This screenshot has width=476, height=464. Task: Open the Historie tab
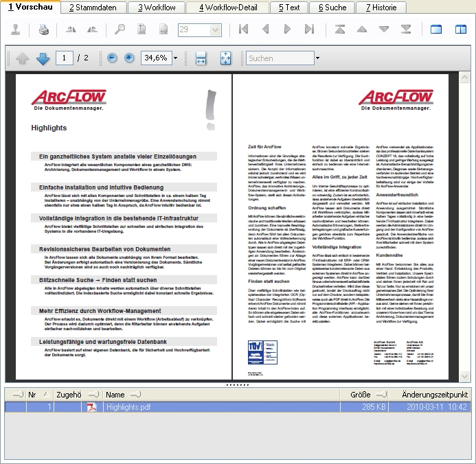coord(381,8)
